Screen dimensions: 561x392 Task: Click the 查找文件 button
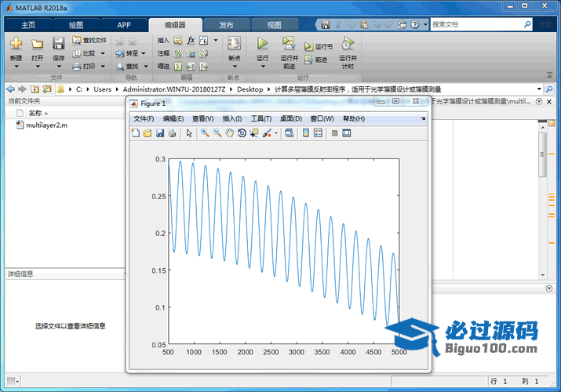coord(89,40)
